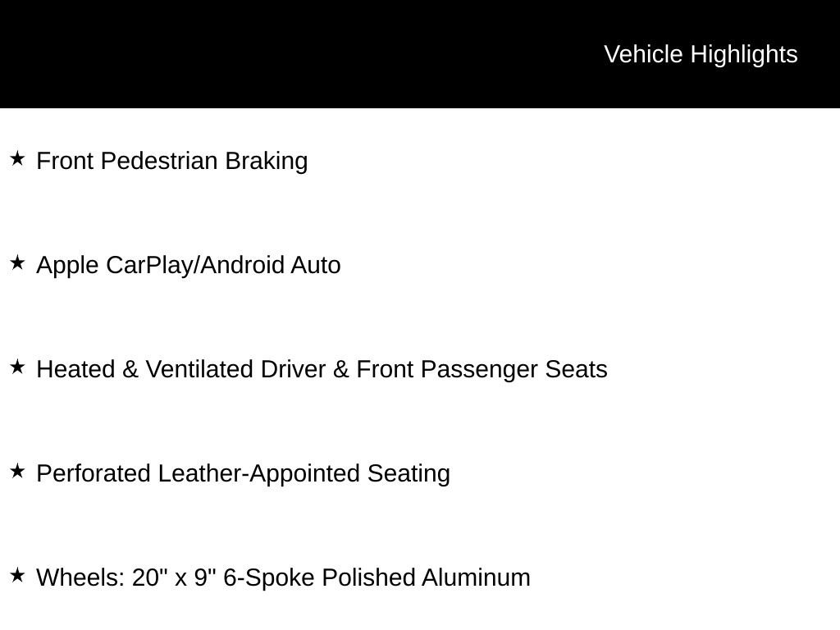Click the star beside Heated & Ventilated Seats
840x630 pixels.
click(x=17, y=367)
